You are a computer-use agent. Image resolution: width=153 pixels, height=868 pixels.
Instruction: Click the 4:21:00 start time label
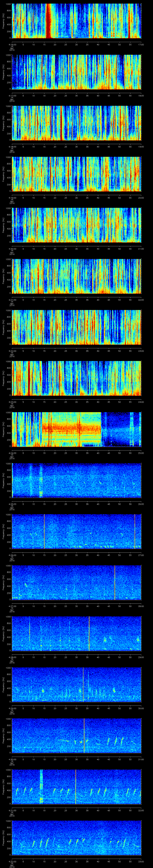tap(12, 300)
